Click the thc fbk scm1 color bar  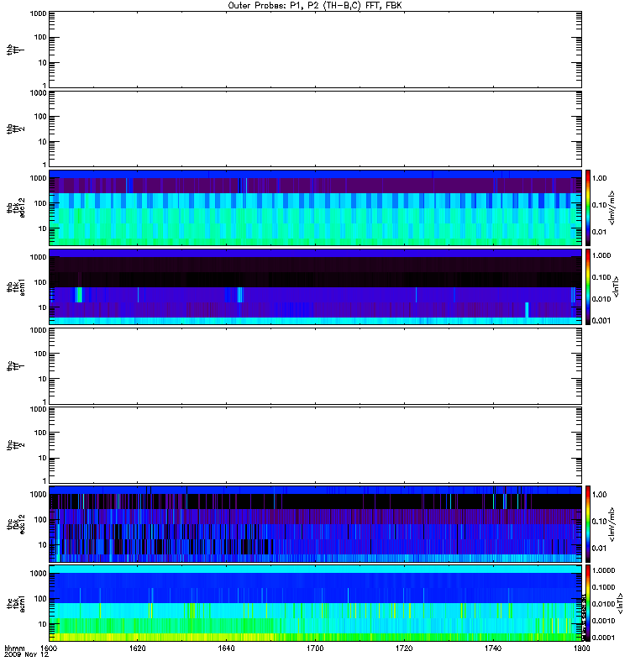click(588, 603)
